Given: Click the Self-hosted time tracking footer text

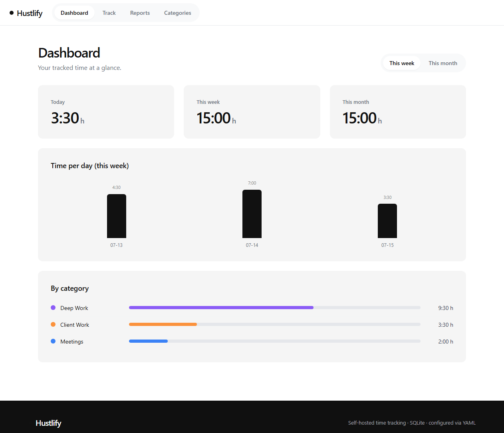Looking at the screenshot, I should point(412,423).
